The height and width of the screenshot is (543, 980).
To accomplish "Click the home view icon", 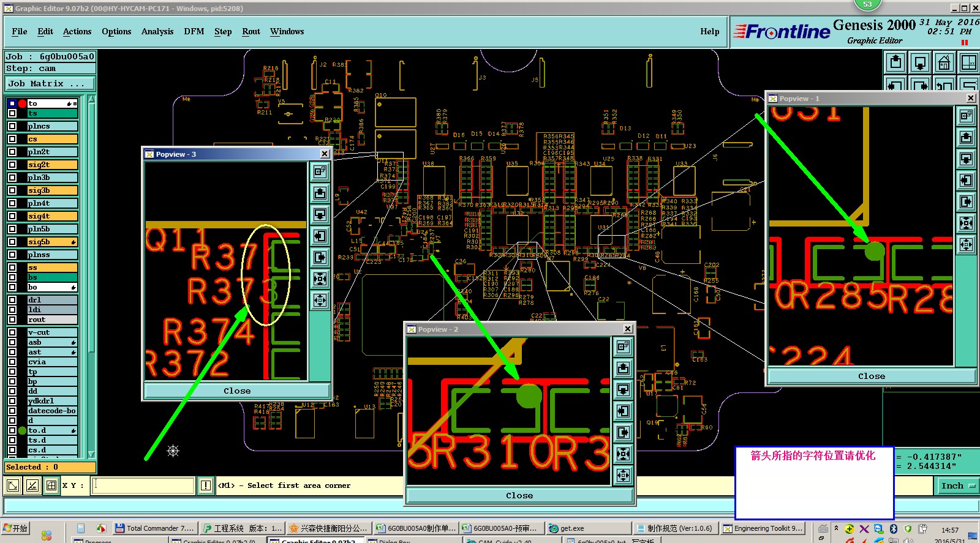I will pyautogui.click(x=944, y=62).
